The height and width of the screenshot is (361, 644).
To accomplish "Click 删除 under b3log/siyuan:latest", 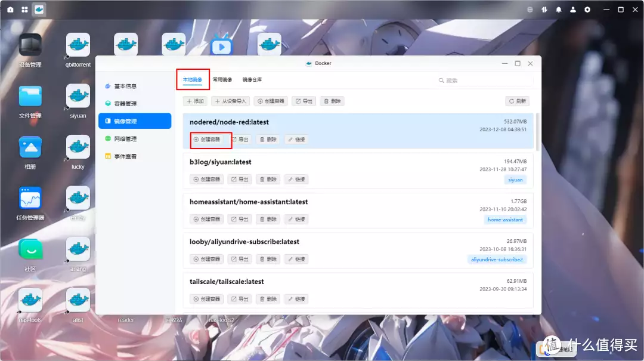I will coord(268,179).
